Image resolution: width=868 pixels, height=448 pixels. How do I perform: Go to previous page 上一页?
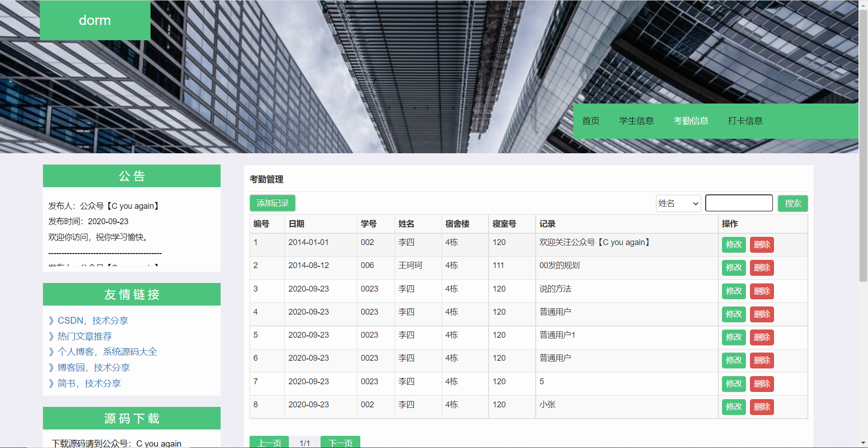click(x=269, y=442)
